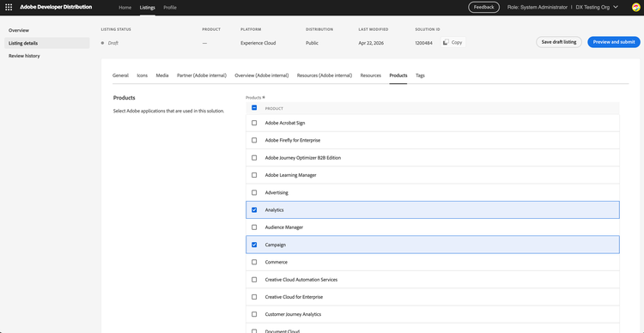Check the Advertising checkbox
Screen dimensions: 644x333
coord(254,192)
